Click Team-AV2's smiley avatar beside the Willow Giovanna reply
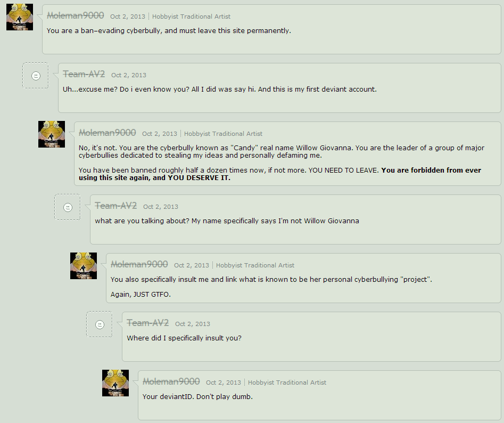Screen dimensions: 504x423 click(68, 207)
